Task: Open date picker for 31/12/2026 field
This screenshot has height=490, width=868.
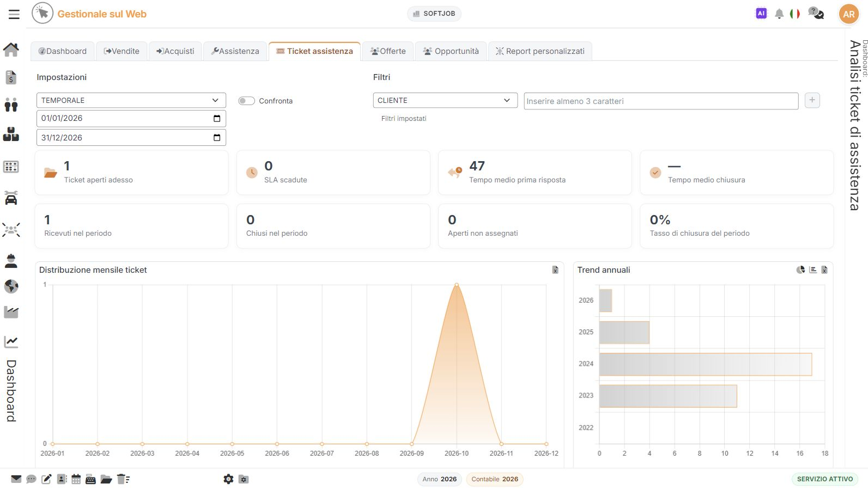Action: tap(217, 138)
